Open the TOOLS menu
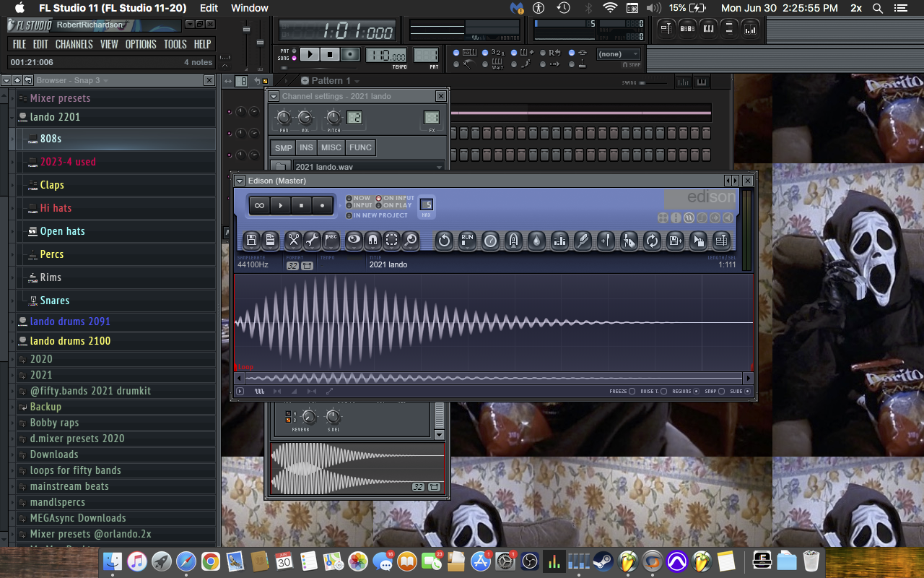The image size is (924, 578). 175,44
